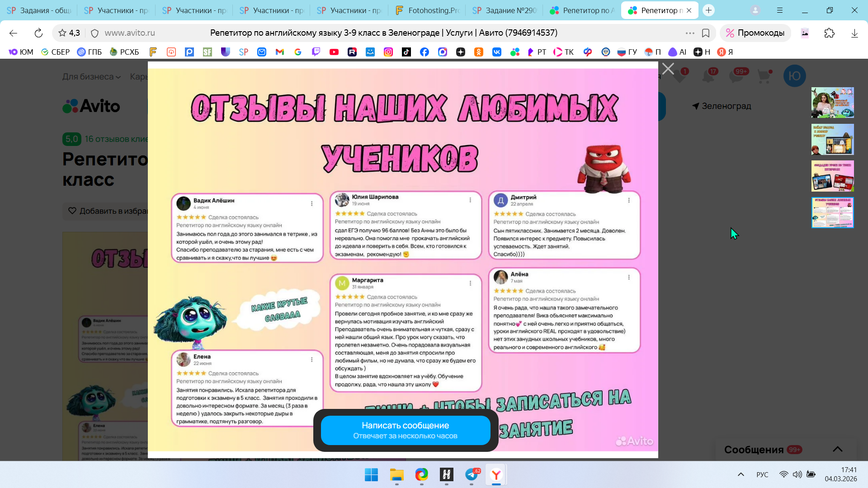Select the third gallery thumbnail
This screenshot has width=868, height=488.
click(832, 176)
